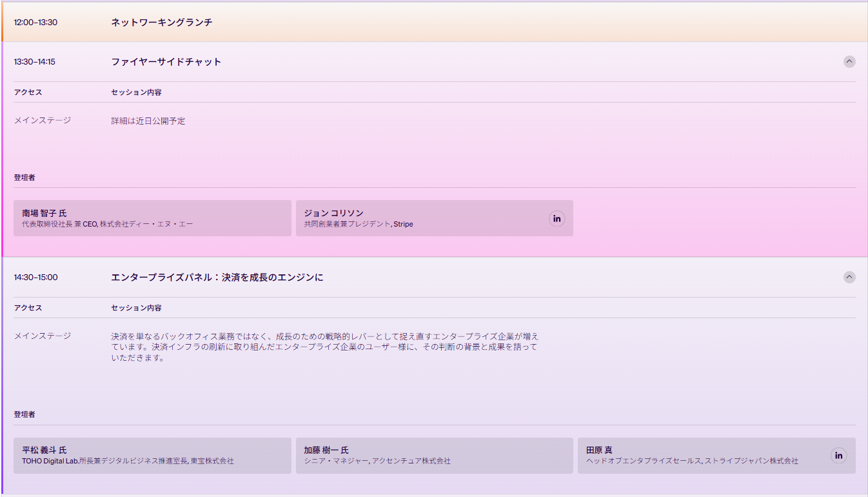Screen dimensions: 868x497
Task: Click the アクセス heading under エンタープライズパネル
Action: pos(28,308)
